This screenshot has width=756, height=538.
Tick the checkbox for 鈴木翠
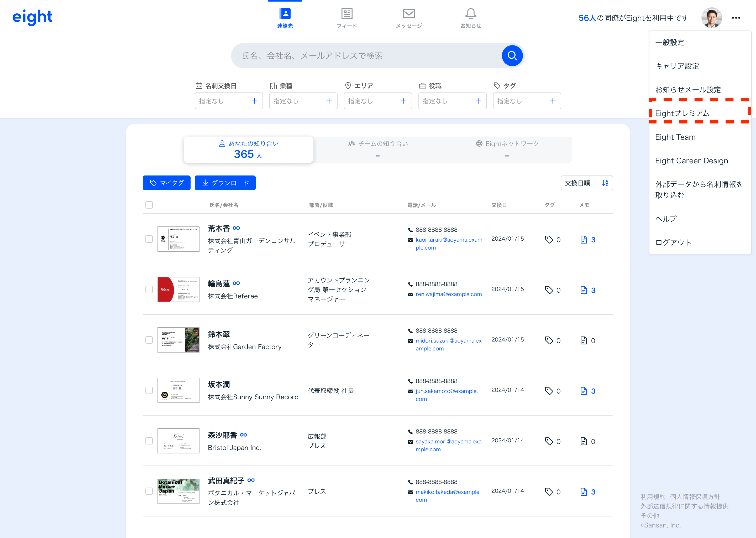tap(149, 340)
